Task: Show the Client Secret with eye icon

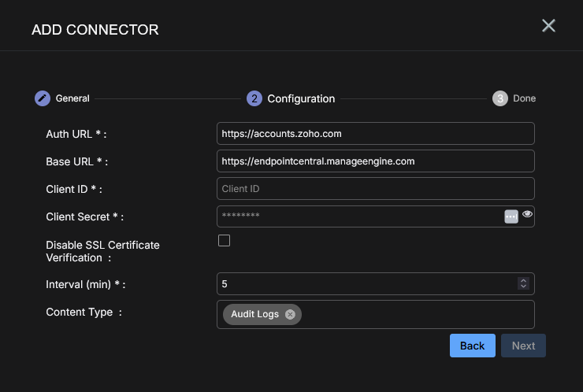Action: pos(527,214)
